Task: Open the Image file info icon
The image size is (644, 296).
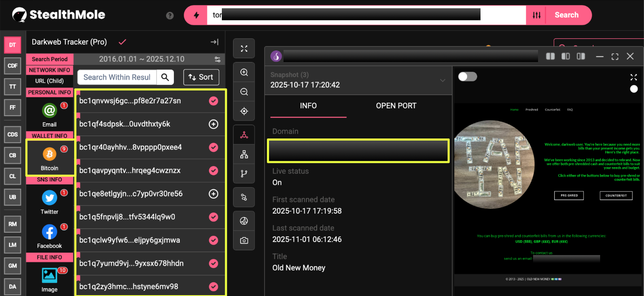Action: pos(50,275)
